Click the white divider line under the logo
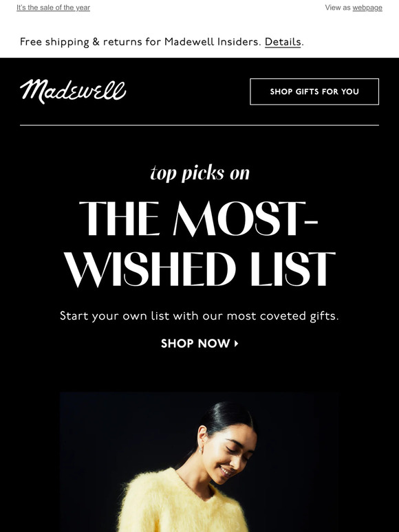399x532 pixels. pyautogui.click(x=199, y=125)
